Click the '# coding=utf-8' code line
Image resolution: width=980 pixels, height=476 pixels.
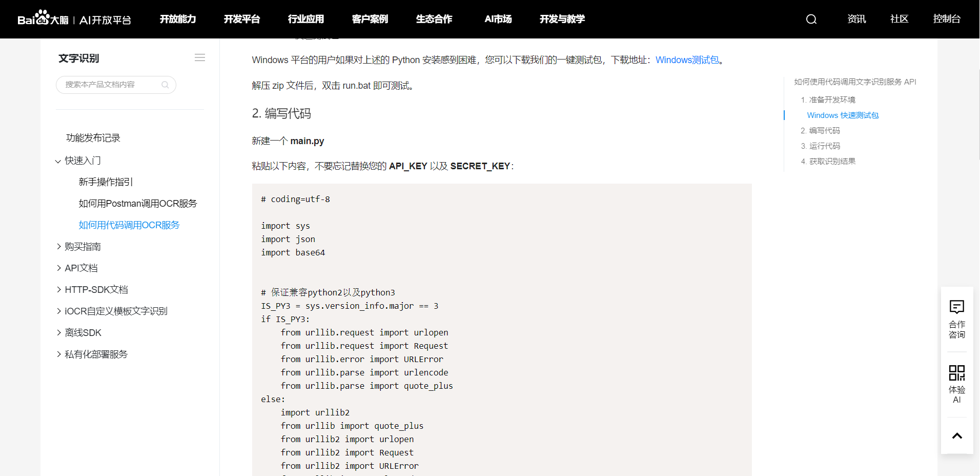pyautogui.click(x=296, y=199)
